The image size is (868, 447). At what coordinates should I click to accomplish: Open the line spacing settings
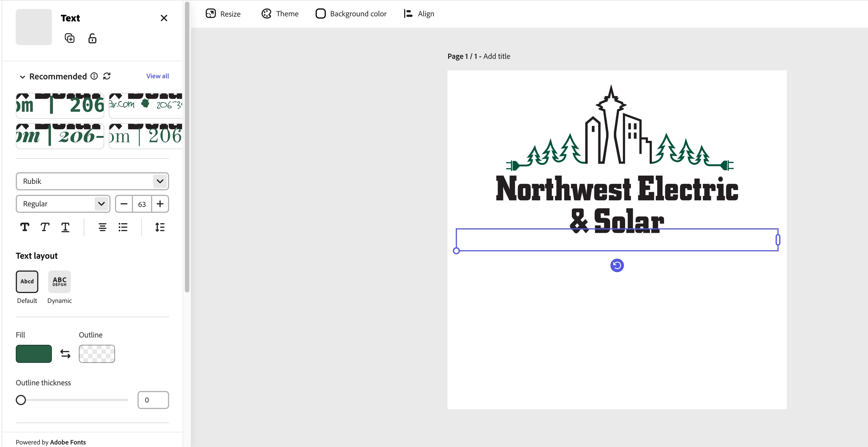pyautogui.click(x=160, y=227)
